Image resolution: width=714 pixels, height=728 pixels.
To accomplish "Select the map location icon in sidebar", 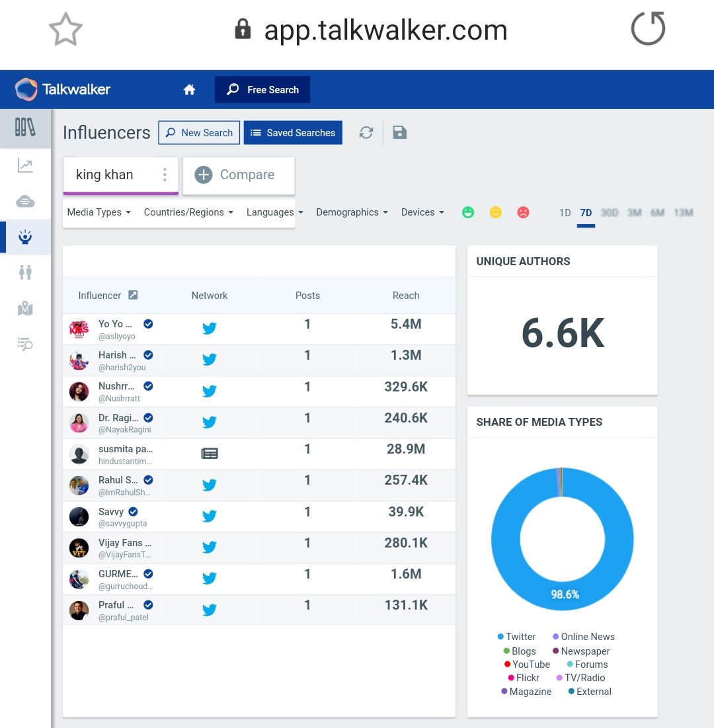I will [x=25, y=308].
